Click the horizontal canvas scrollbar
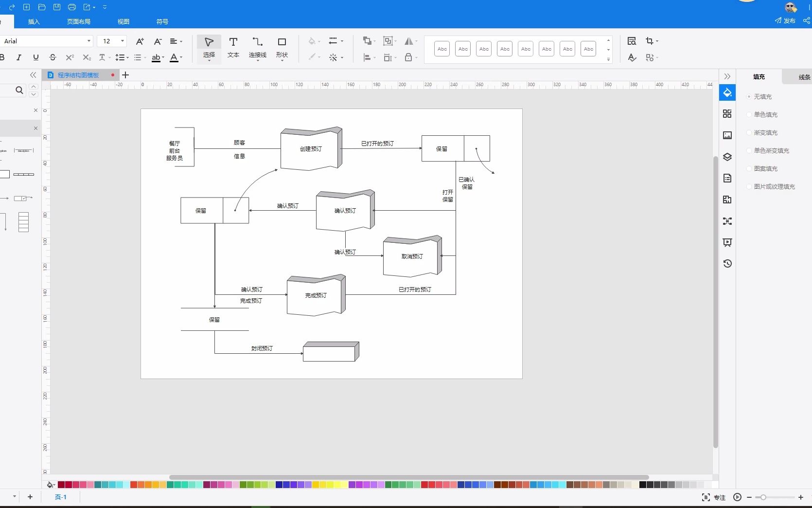 click(x=409, y=477)
